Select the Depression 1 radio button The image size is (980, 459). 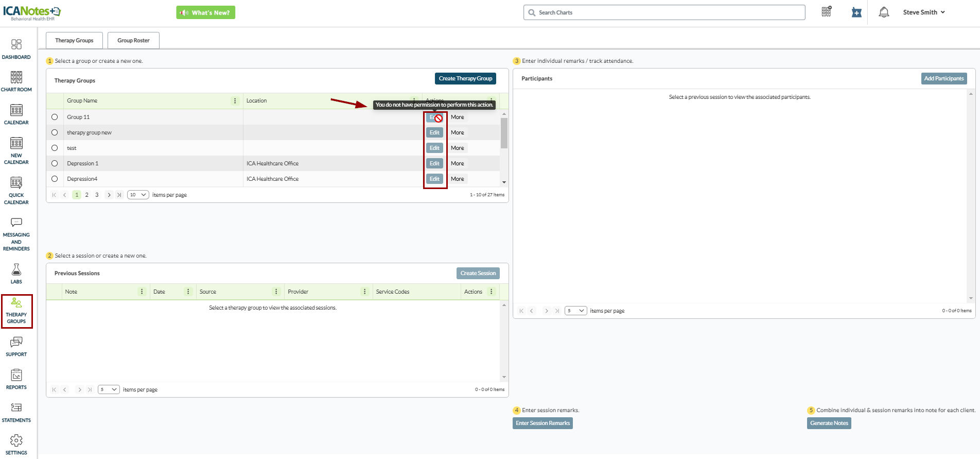coord(55,163)
